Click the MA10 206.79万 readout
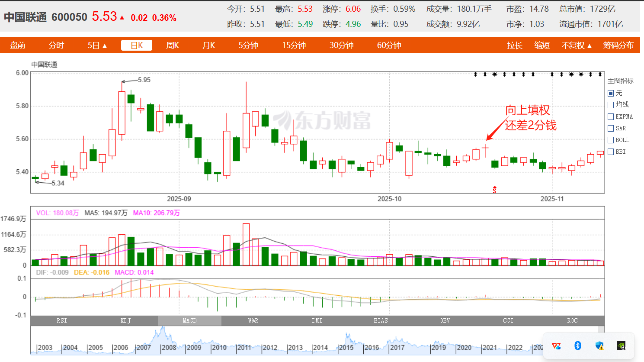This screenshot has height=362, width=644. click(x=156, y=213)
